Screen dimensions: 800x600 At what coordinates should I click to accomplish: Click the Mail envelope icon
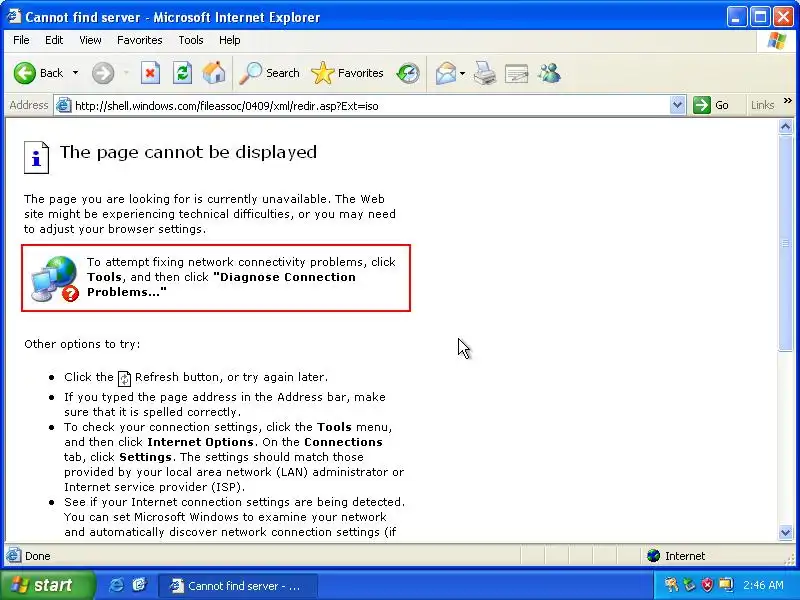[x=446, y=73]
